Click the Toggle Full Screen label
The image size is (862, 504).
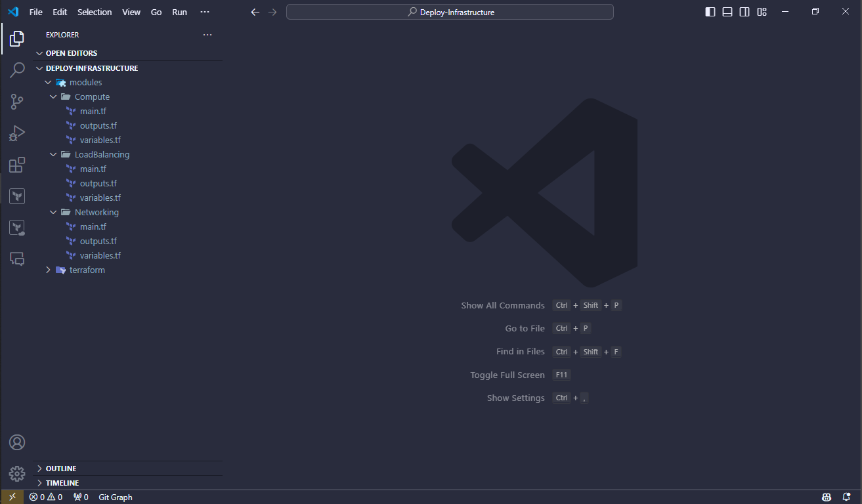[507, 375]
